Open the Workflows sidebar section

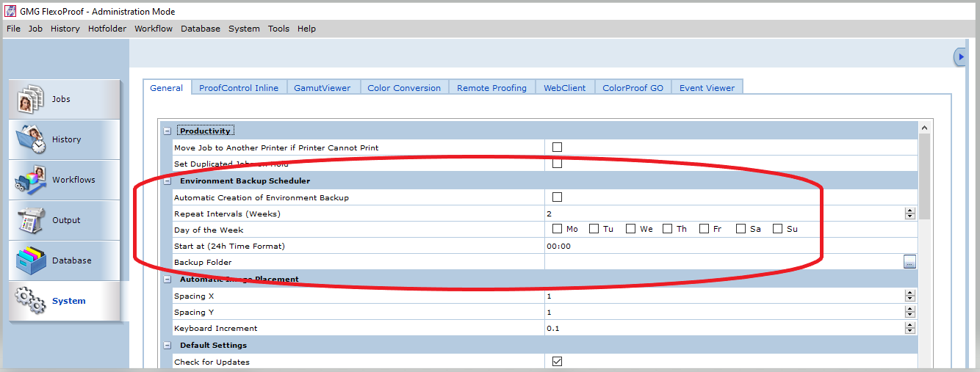65,180
